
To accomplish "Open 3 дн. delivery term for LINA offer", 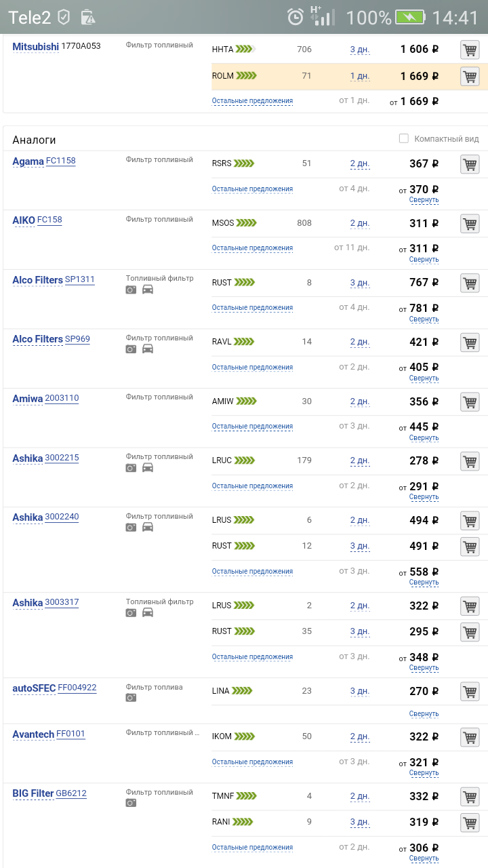I will pyautogui.click(x=359, y=691).
